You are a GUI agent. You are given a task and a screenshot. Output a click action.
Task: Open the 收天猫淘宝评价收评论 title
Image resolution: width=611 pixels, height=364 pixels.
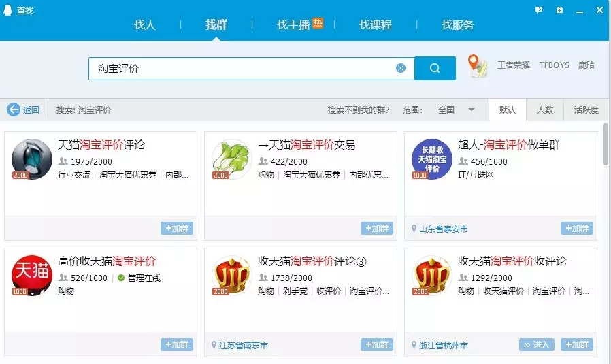[x=512, y=261]
